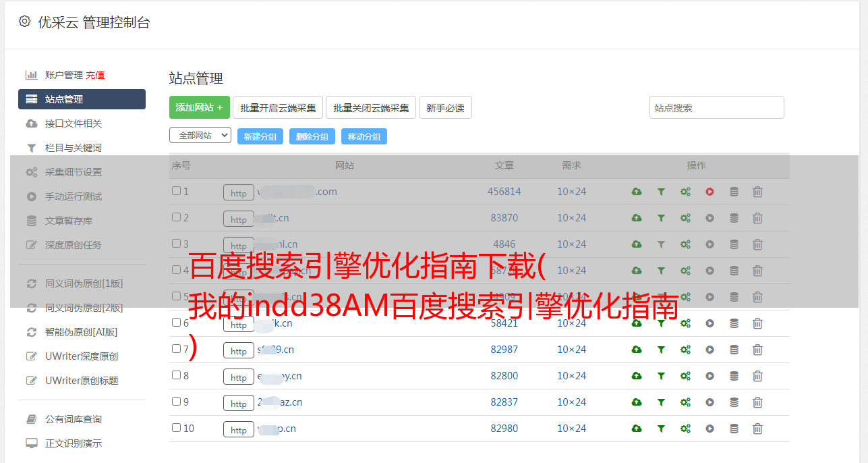Image resolution: width=868 pixels, height=463 pixels.
Task: Open 智能伪原创[AI版] in the sidebar
Action: coord(81,332)
